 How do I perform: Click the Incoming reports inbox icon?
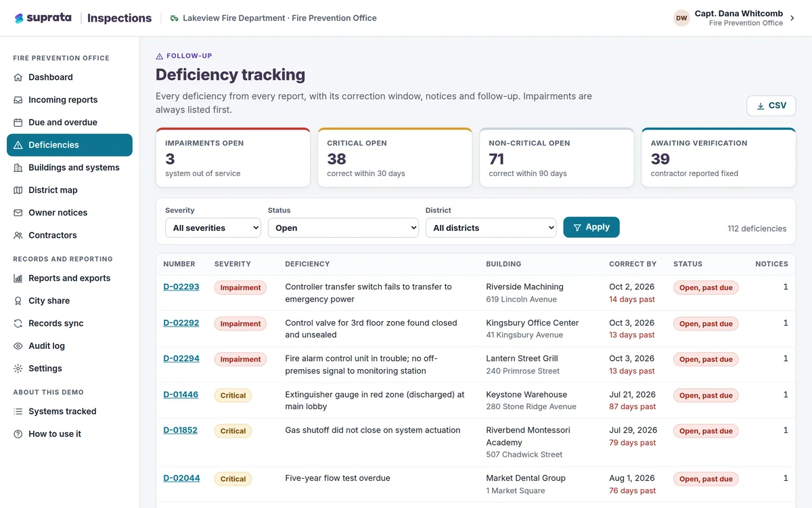(18, 100)
